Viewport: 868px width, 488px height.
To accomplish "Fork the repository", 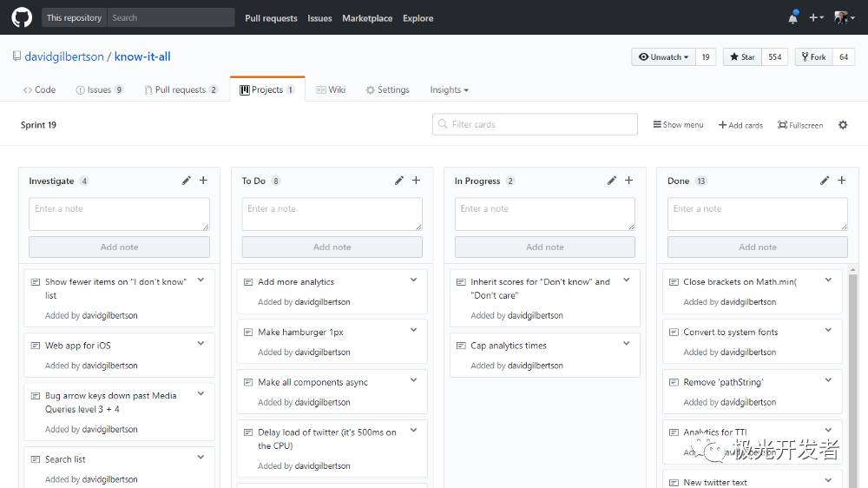I will 814,57.
